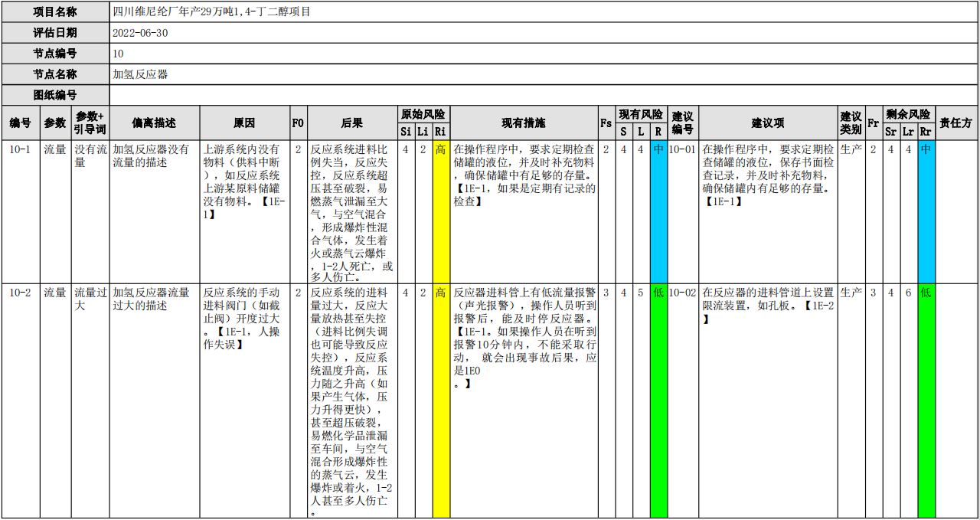Click the Li sub-header
Screen dimensions: 980x520
[x=423, y=132]
